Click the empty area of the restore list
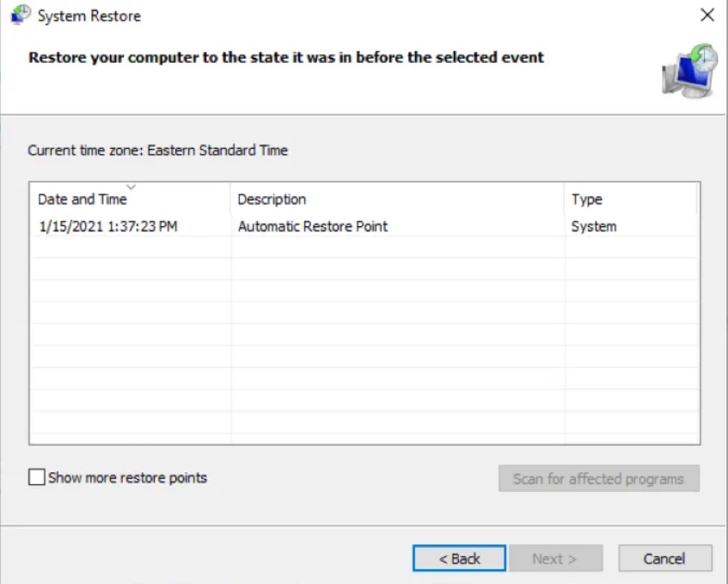Screen dimensions: 728x584 364,344
